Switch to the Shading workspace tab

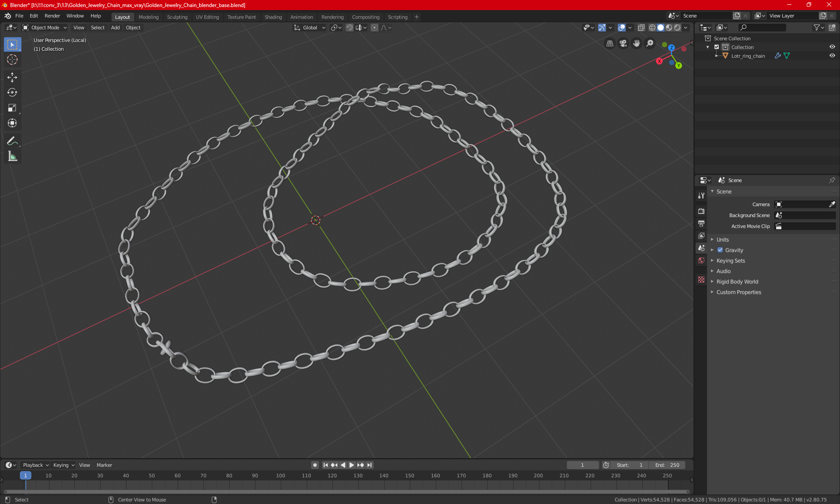[273, 17]
